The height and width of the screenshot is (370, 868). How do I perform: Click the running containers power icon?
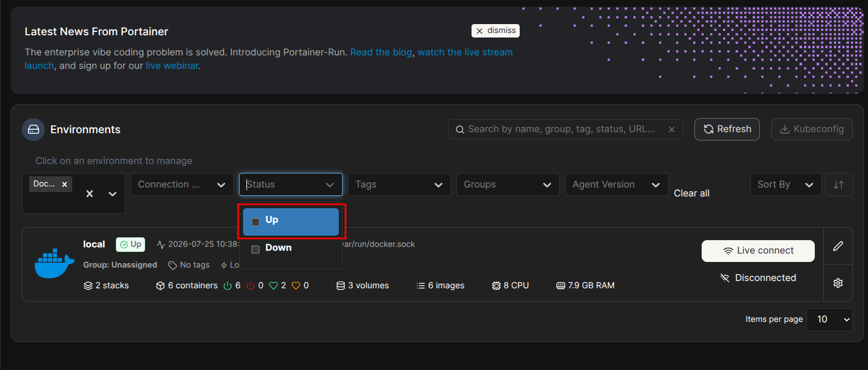pos(227,285)
